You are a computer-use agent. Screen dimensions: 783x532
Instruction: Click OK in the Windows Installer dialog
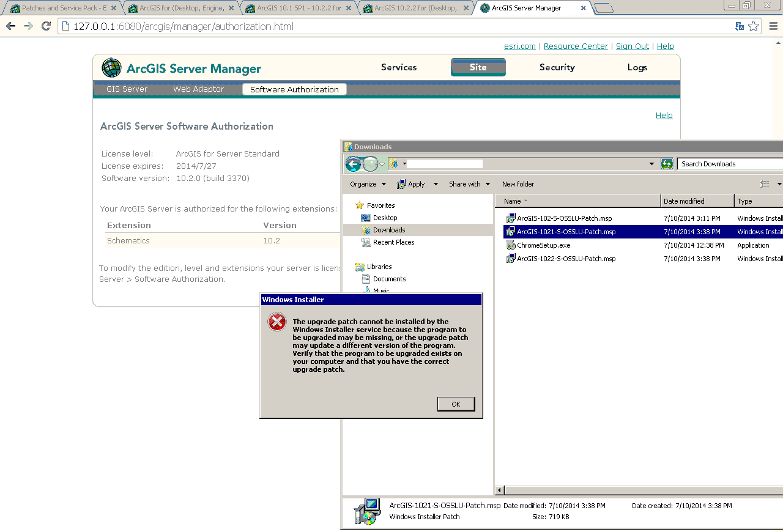point(456,404)
